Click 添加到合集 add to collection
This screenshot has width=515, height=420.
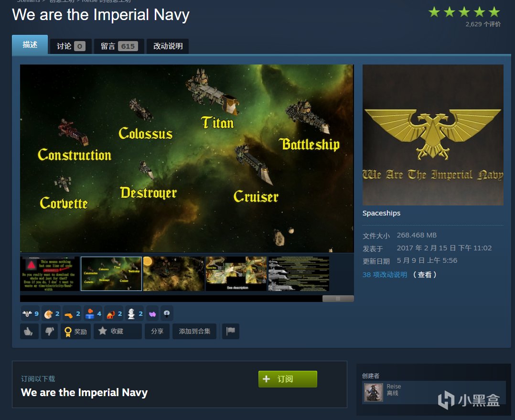pos(194,331)
